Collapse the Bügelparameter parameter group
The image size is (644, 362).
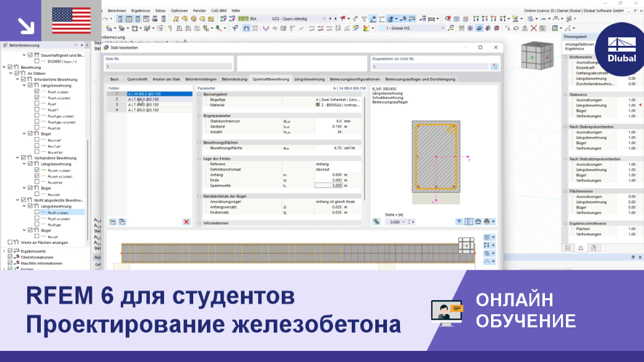[x=199, y=116]
